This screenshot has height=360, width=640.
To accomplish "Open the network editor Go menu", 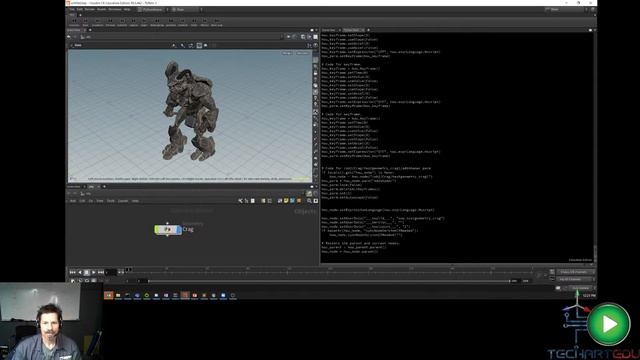I will [91, 201].
